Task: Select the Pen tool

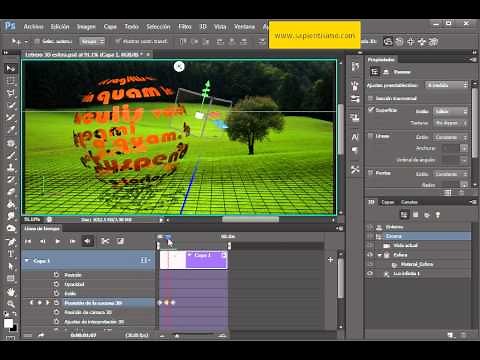Action: click(11, 241)
